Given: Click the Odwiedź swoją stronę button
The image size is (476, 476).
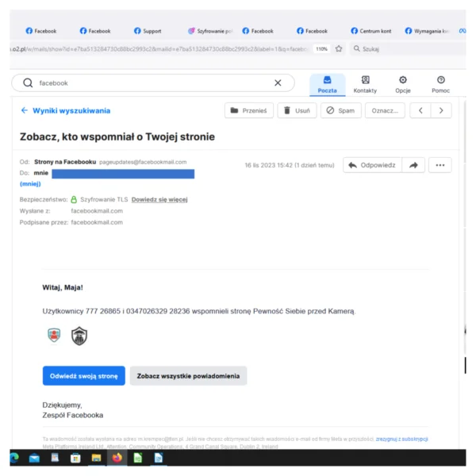Looking at the screenshot, I should point(83,375).
